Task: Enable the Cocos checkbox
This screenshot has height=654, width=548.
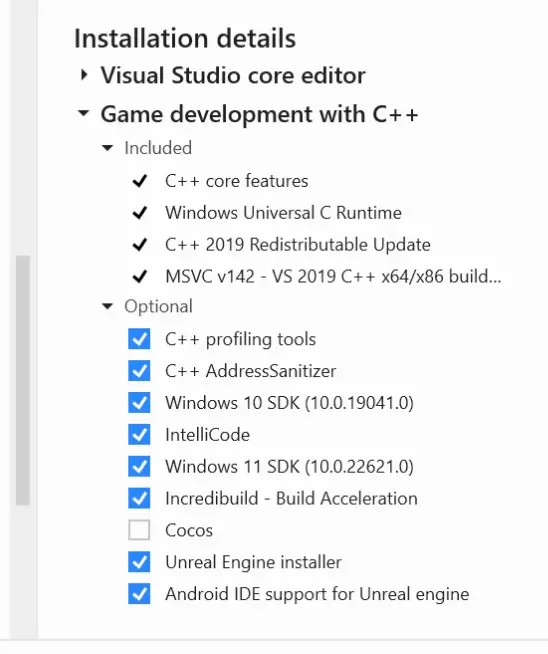Action: [x=139, y=530]
